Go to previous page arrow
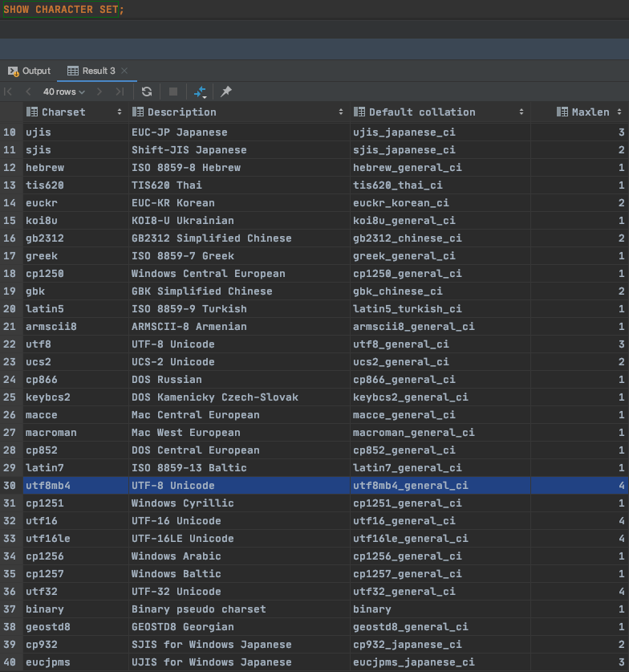 tap(28, 92)
